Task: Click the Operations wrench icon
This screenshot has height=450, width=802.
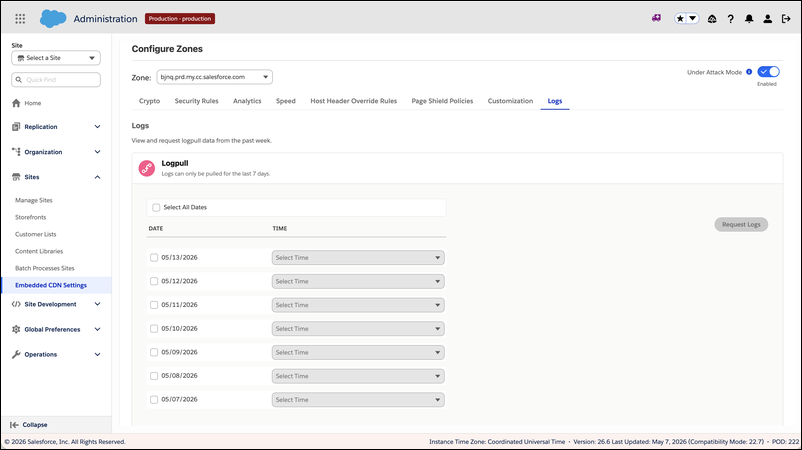Action: (16, 354)
